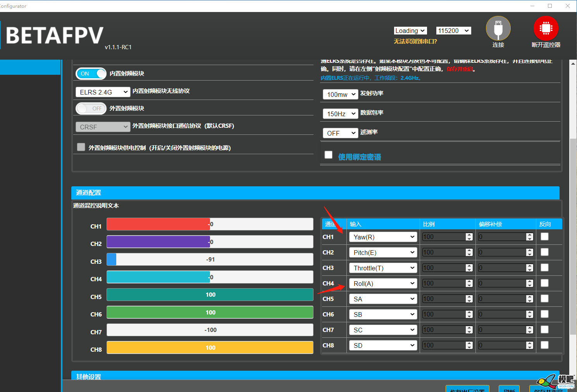This screenshot has height=392, width=577.
Task: Open the Loading serial port dropdown
Action: click(410, 31)
